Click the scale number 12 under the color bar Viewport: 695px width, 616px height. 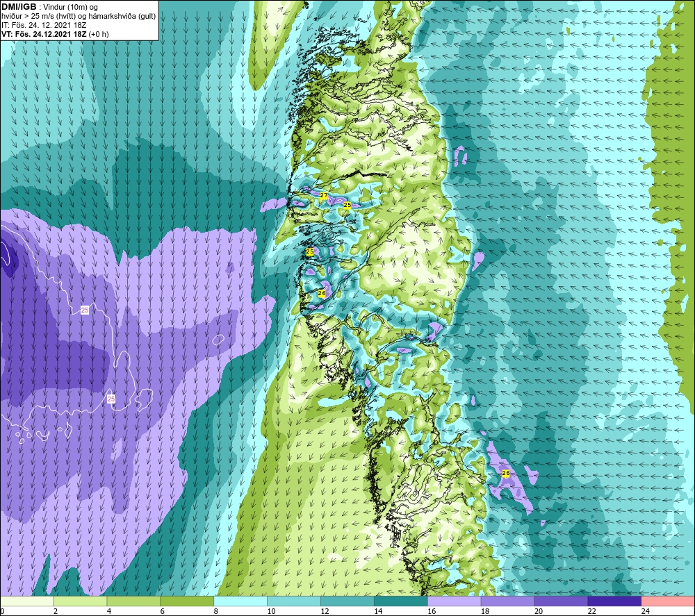click(325, 611)
